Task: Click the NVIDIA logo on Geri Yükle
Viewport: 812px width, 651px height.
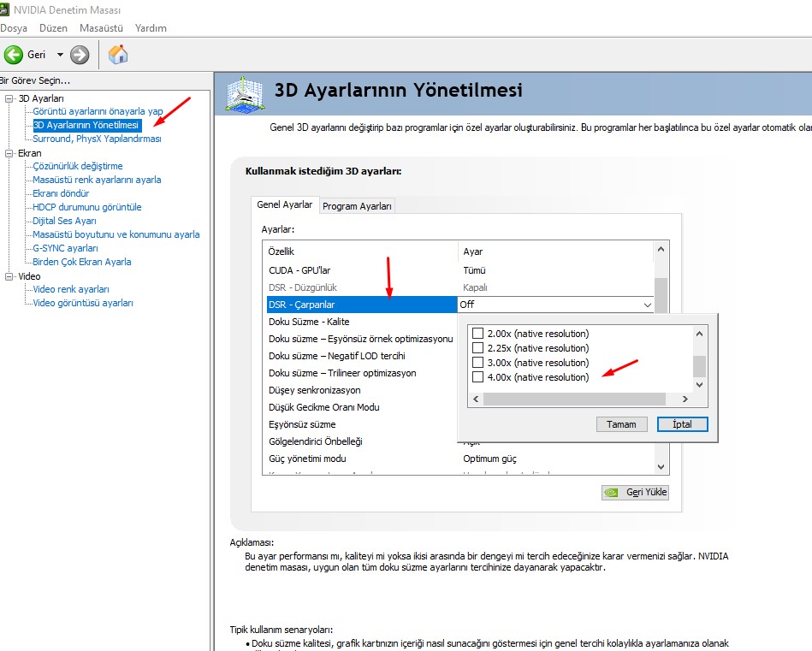Action: (x=612, y=492)
